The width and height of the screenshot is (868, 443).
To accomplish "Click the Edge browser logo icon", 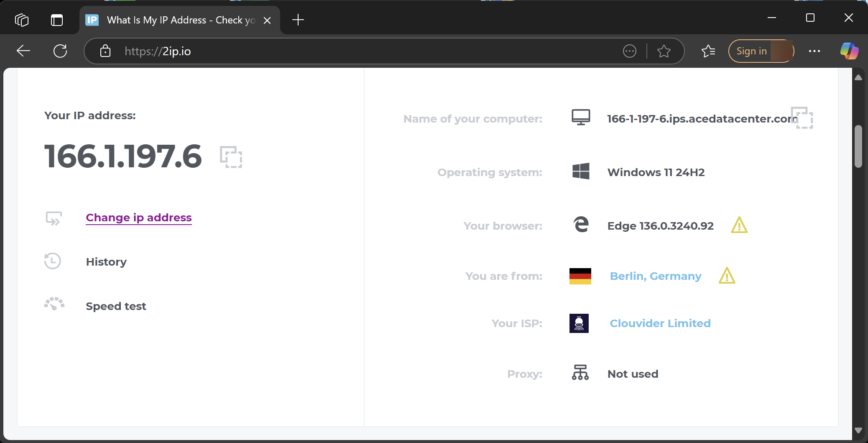I will 581,225.
